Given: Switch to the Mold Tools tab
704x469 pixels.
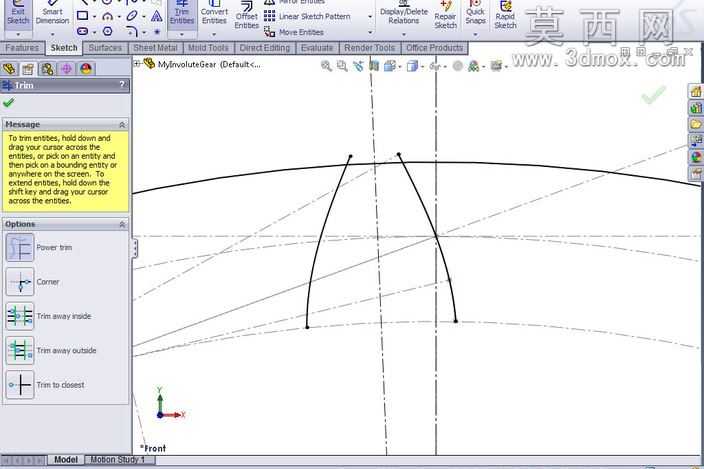Looking at the screenshot, I should (208, 48).
